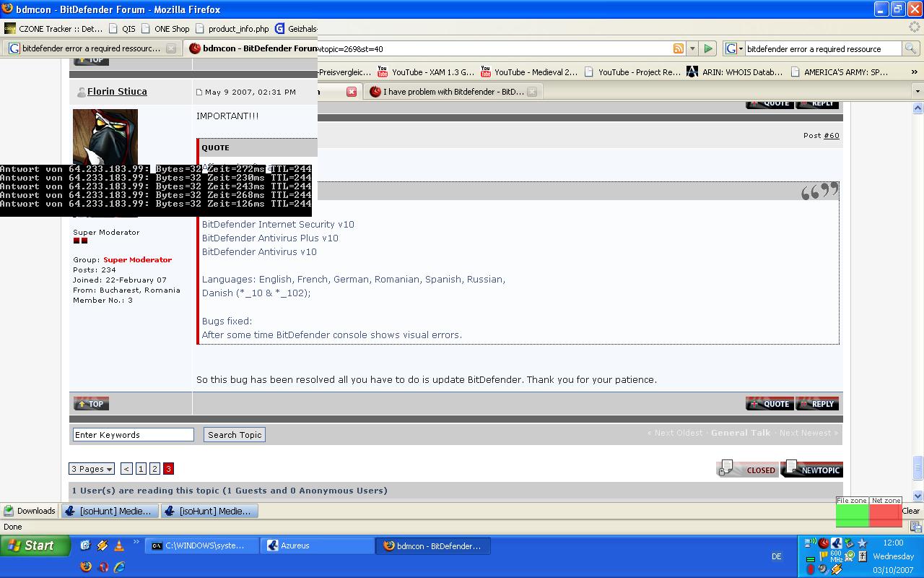Click the BitDefender tray icon
The width and height of the screenshot is (924, 578).
pos(823,543)
